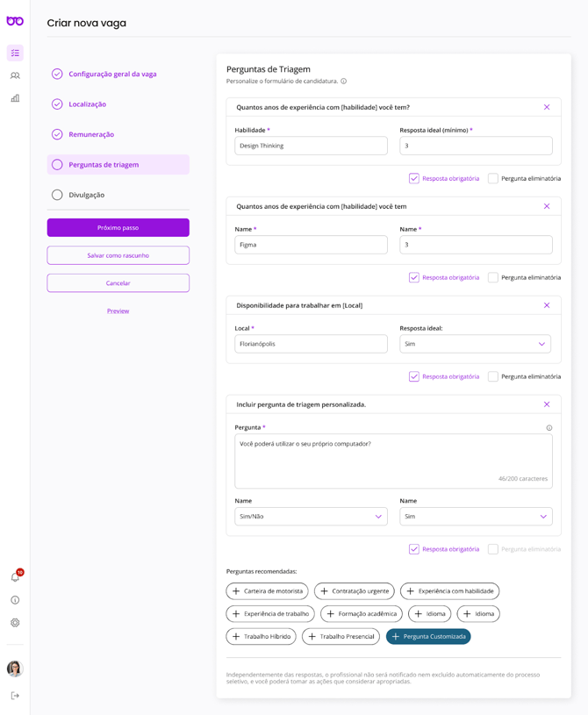Click the Habilidade field containing Design Thinking
The image size is (588, 715).
(311, 146)
